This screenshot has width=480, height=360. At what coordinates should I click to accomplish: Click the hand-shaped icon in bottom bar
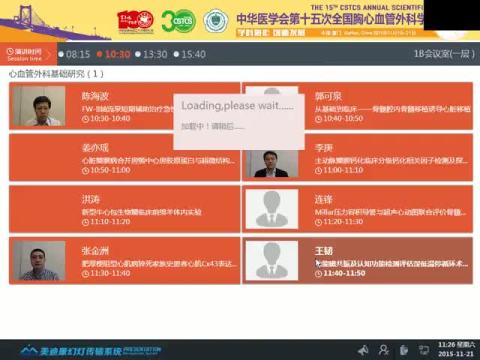(x=404, y=350)
